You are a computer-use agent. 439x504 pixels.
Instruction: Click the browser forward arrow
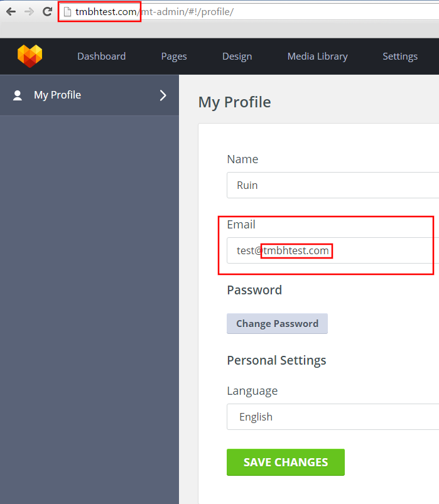[x=30, y=12]
